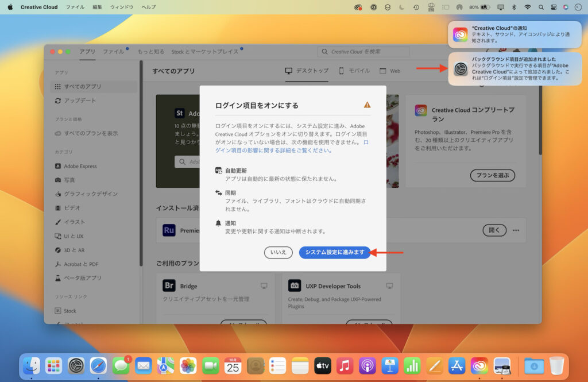588x382 pixels.
Task: Click システム設定に進みます in the dialog
Action: [x=335, y=252]
